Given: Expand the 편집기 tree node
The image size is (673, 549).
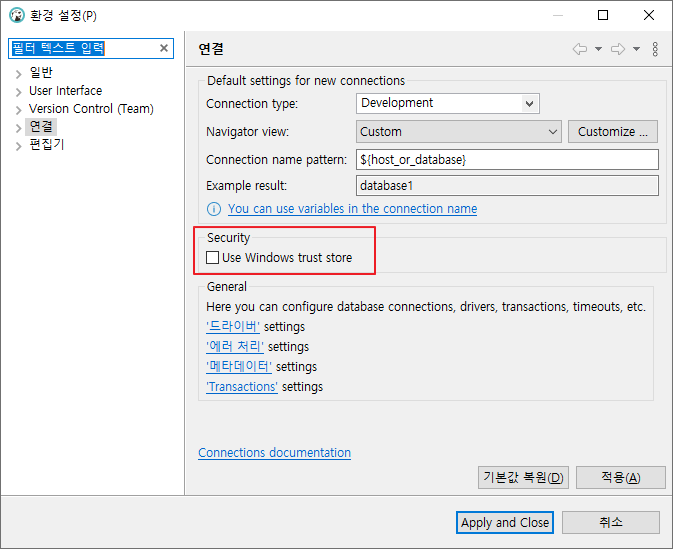Looking at the screenshot, I should pyautogui.click(x=18, y=146).
